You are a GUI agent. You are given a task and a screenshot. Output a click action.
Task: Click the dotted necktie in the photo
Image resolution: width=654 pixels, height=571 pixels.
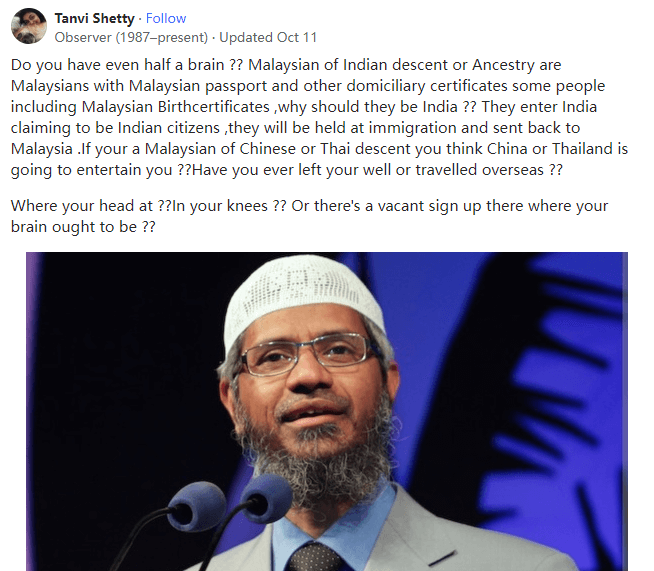pyautogui.click(x=314, y=558)
